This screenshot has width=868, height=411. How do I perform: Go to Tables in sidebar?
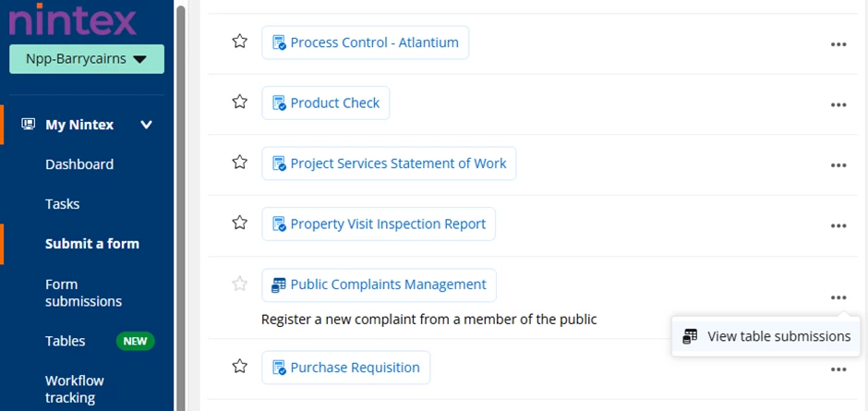pyautogui.click(x=66, y=341)
